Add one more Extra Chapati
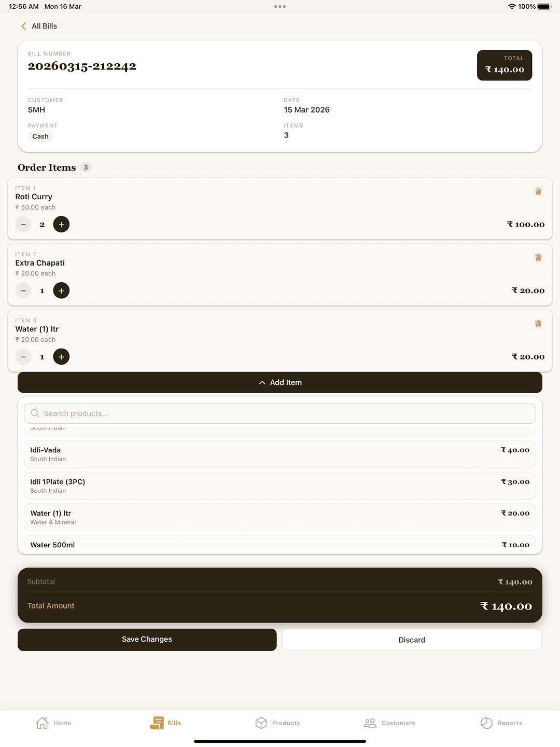 [x=61, y=291]
